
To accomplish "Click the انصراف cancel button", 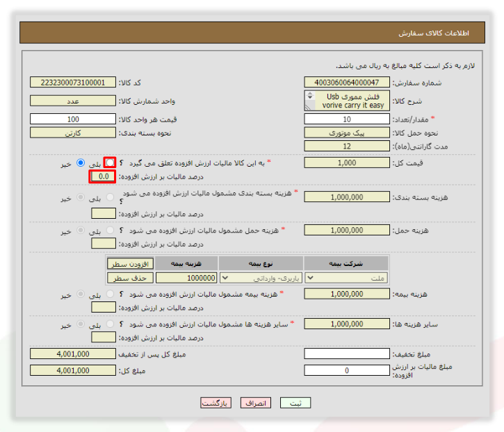I will pyautogui.click(x=256, y=403).
